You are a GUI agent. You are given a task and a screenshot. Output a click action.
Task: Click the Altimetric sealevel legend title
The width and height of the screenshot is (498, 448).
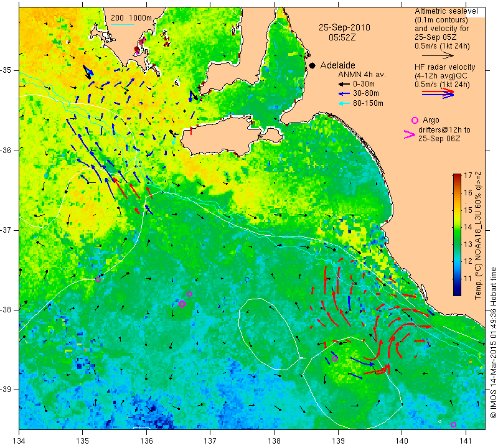[x=446, y=11]
